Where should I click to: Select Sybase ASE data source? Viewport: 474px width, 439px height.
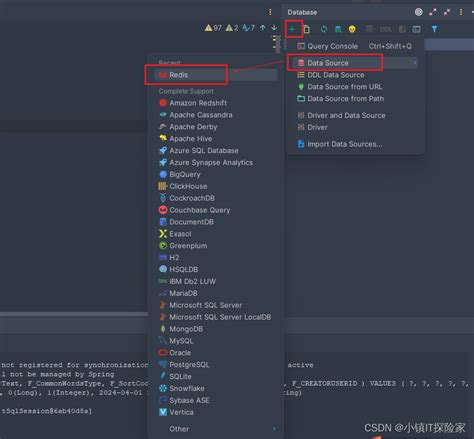[216, 400]
